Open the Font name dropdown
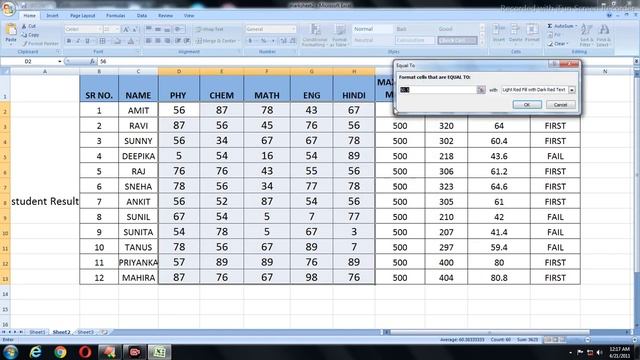 click(99, 29)
